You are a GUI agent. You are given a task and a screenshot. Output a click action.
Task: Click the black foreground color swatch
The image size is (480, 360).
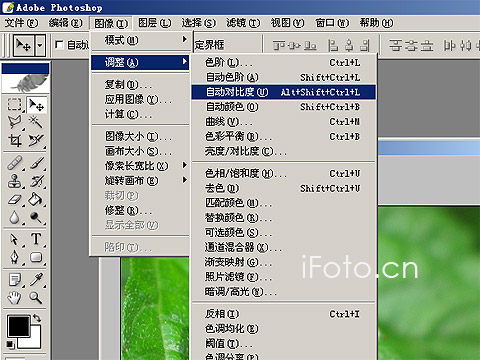pos(19,326)
